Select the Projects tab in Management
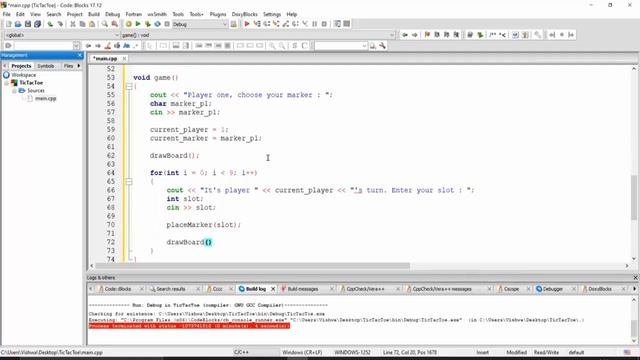This screenshot has height=360, width=640. coord(21,66)
